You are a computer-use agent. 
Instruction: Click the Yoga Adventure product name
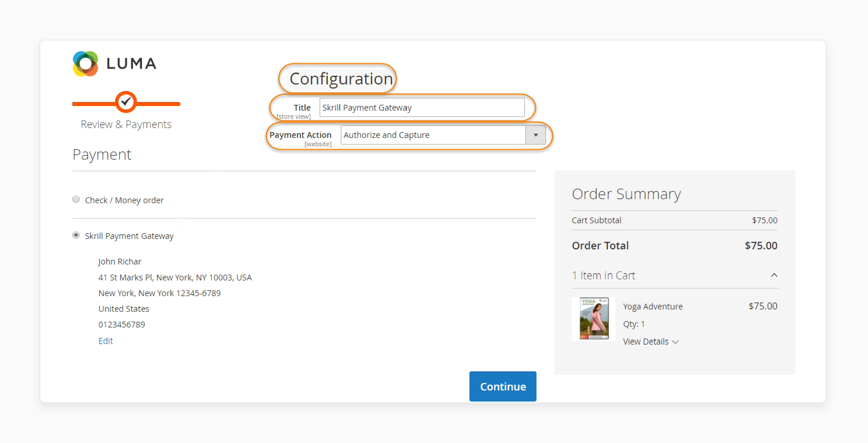pyautogui.click(x=653, y=306)
